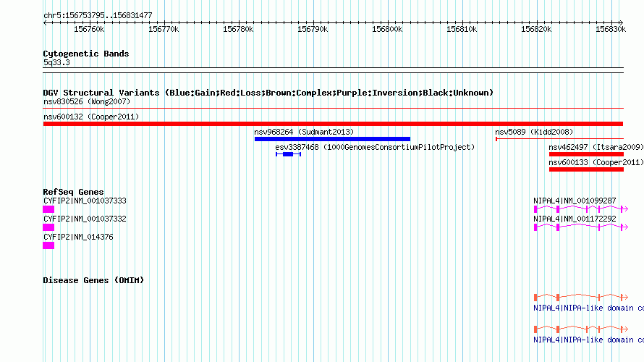The height and width of the screenshot is (362, 644).
Task: Open esv3387468 (1000GenomesConsortiumPilotProject) label
Action: click(375, 147)
